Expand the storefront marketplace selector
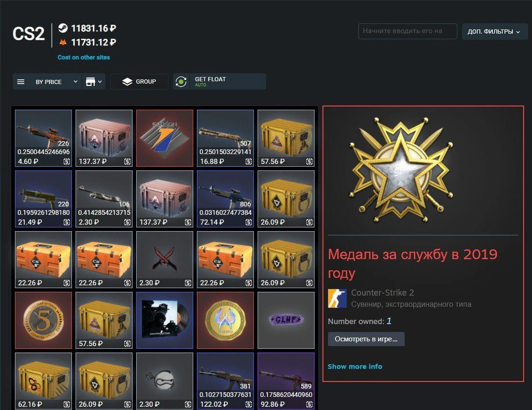Viewport: 532px width, 410px height. coord(94,82)
